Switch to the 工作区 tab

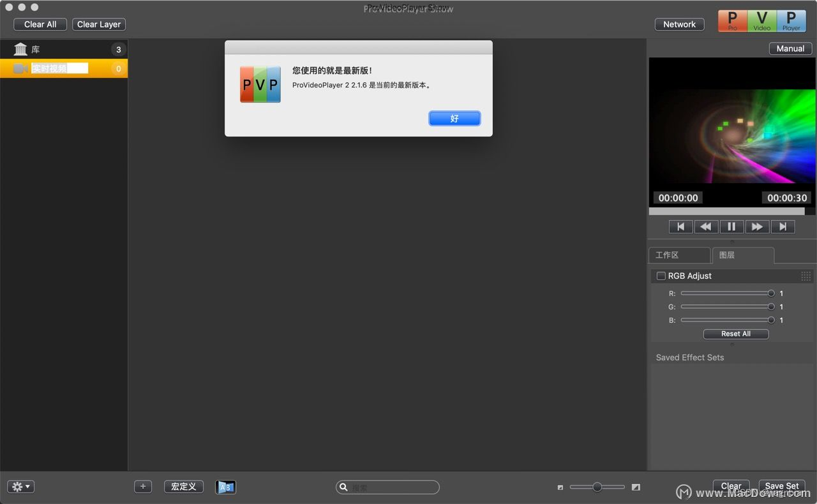click(x=679, y=255)
